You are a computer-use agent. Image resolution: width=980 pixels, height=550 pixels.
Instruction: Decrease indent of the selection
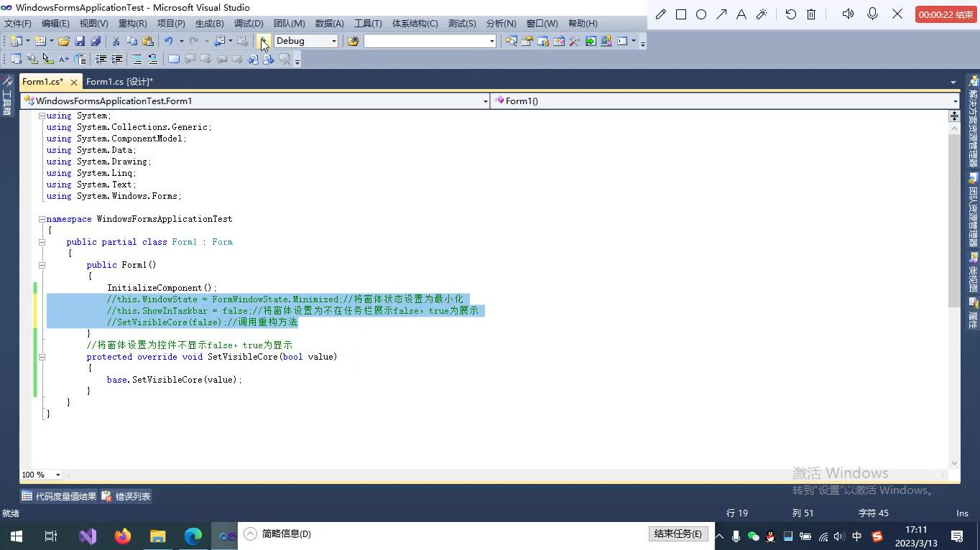101,59
